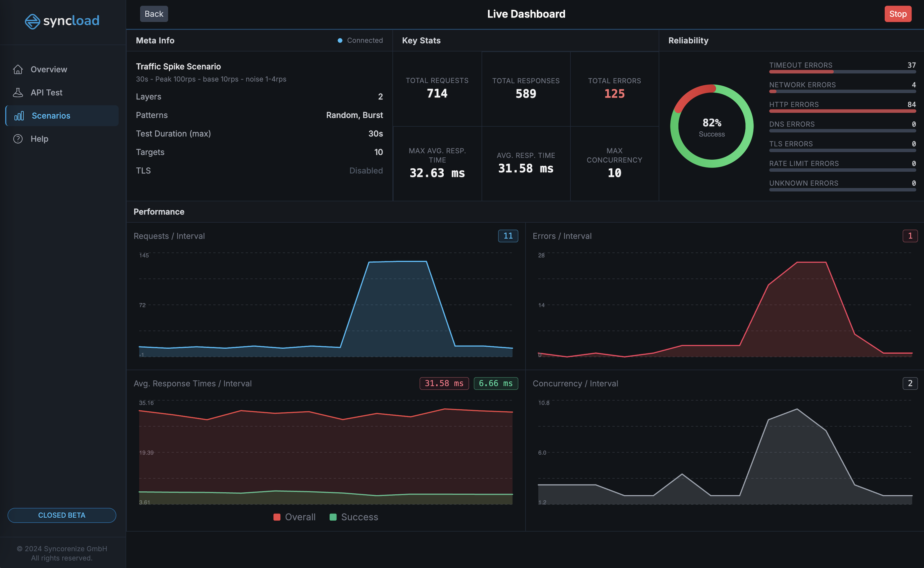
Task: Click the HTTP errors progress bar
Action: pos(843,111)
